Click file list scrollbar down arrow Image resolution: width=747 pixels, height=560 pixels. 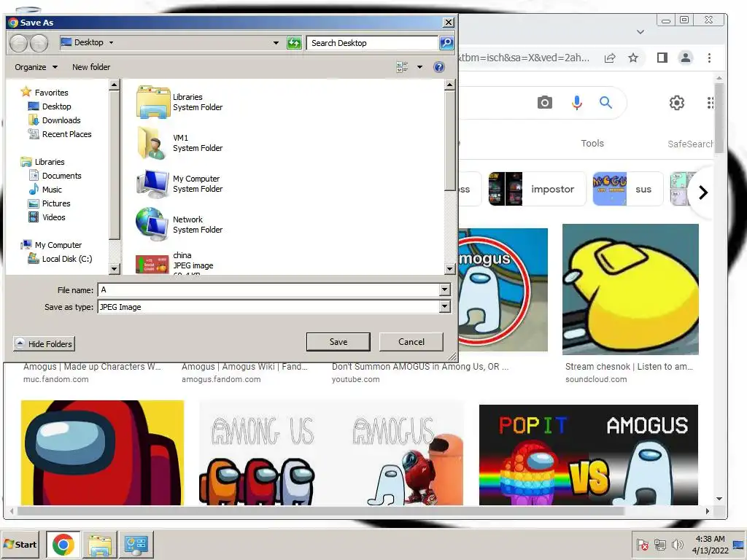pos(449,269)
